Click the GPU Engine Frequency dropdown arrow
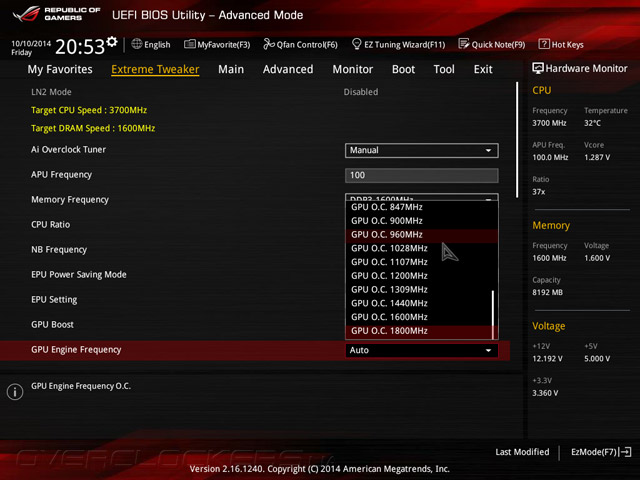640x480 pixels. (488, 351)
